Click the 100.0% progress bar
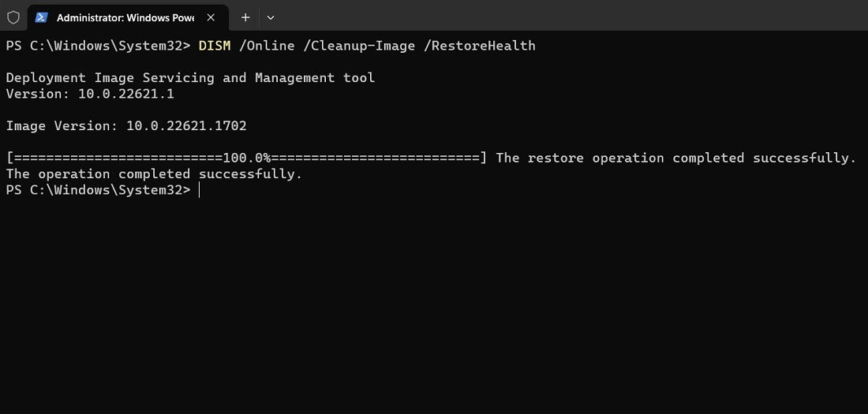 click(x=246, y=159)
